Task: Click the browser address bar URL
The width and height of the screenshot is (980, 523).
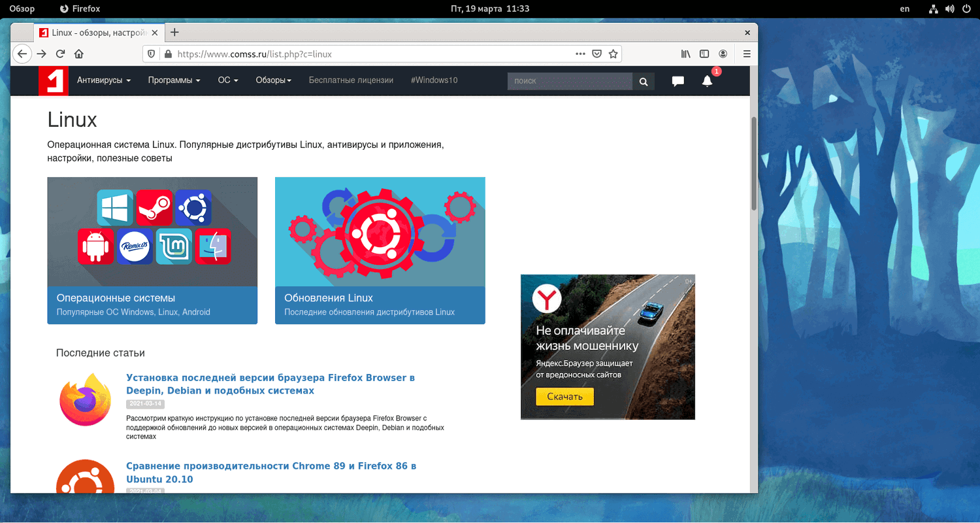Action: (x=255, y=54)
